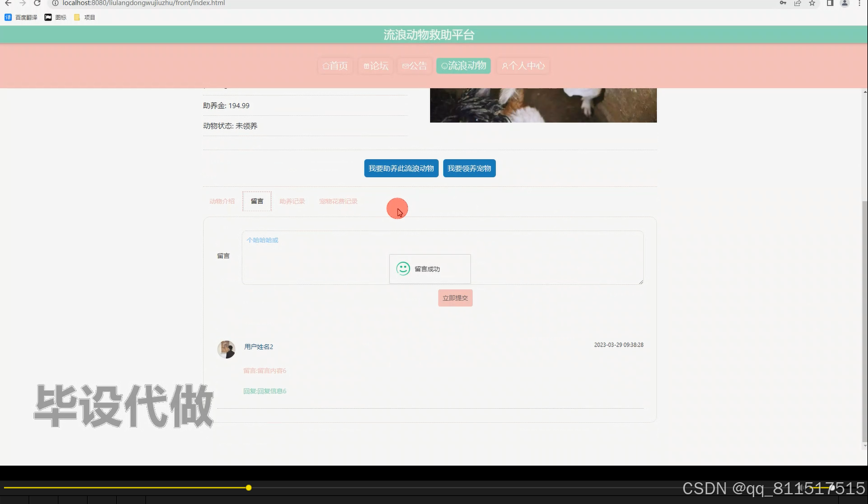Click inside the 留言 text area
Viewport: 868px width, 504px height.
pos(443,258)
